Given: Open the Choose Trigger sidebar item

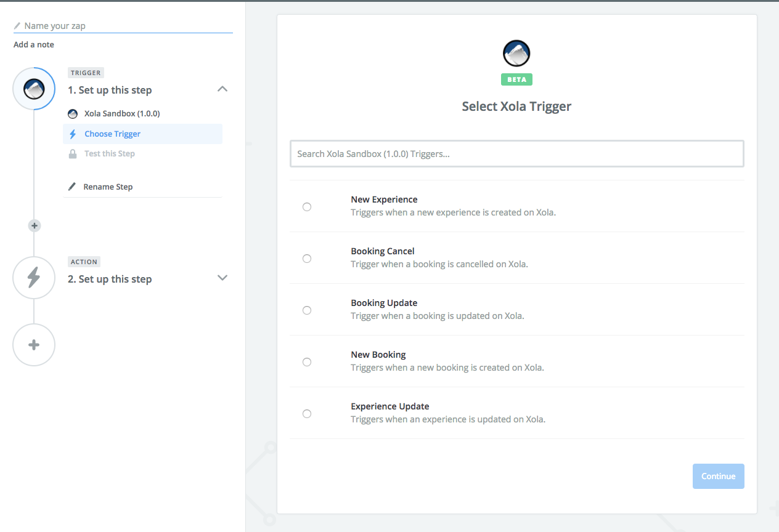Looking at the screenshot, I should [142, 134].
